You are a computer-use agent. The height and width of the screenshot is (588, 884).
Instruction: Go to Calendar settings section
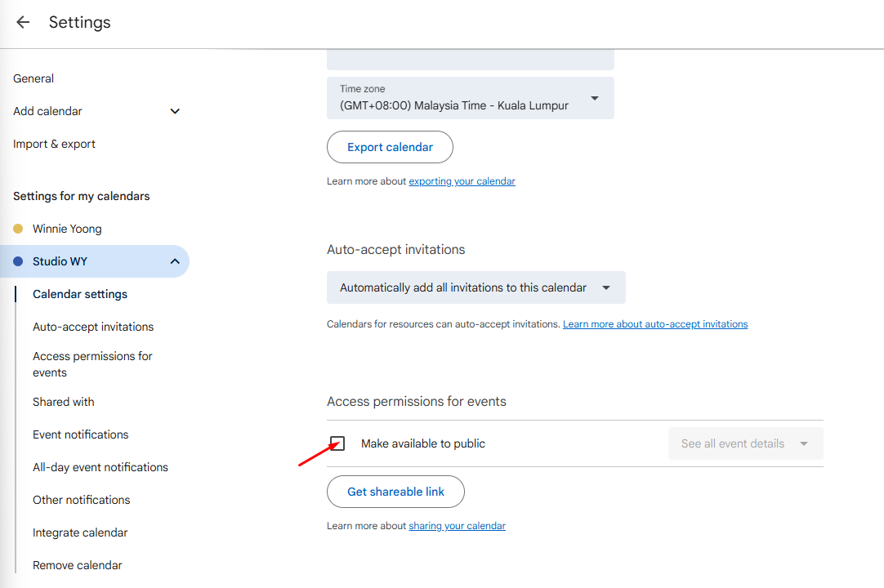(80, 294)
